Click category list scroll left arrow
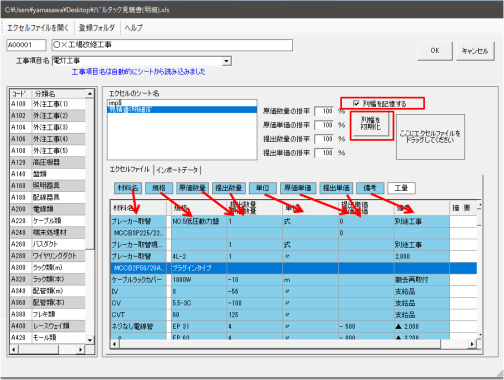 (14, 349)
